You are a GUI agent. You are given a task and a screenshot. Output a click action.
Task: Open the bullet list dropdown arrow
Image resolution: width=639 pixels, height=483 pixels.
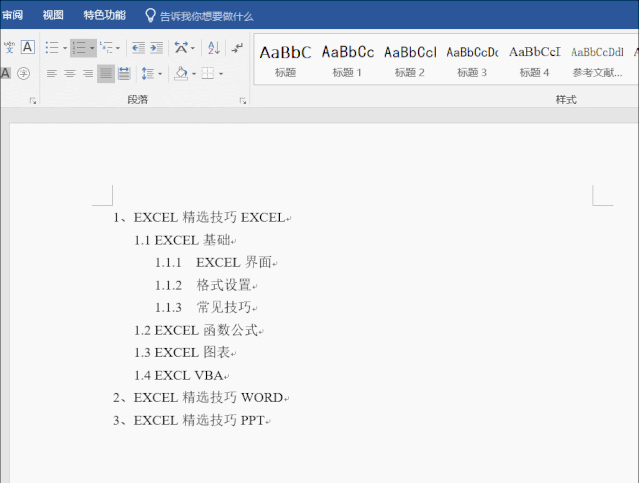pos(65,48)
